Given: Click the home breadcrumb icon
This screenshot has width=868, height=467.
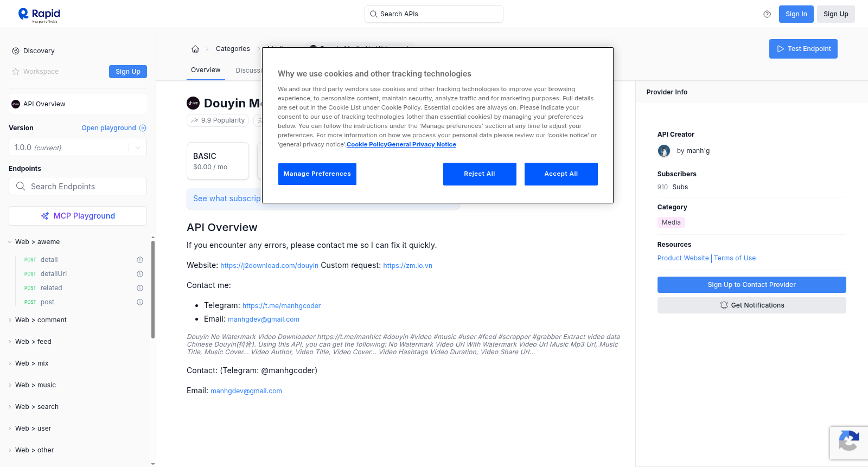Looking at the screenshot, I should point(195,49).
